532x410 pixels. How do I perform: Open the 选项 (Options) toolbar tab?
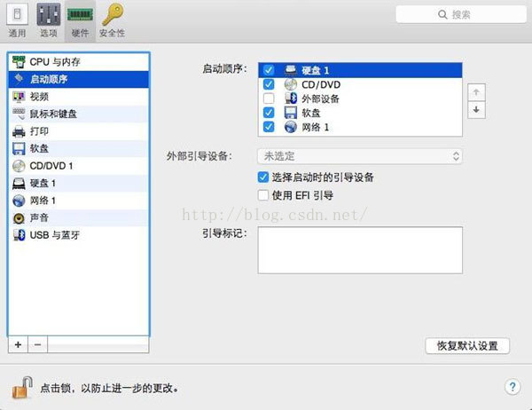click(x=49, y=20)
